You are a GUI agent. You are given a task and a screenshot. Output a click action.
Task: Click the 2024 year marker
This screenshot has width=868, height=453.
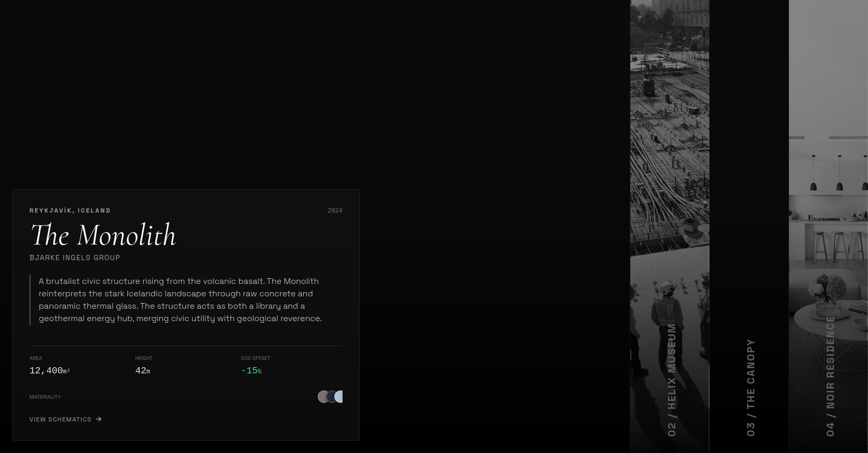coord(335,210)
